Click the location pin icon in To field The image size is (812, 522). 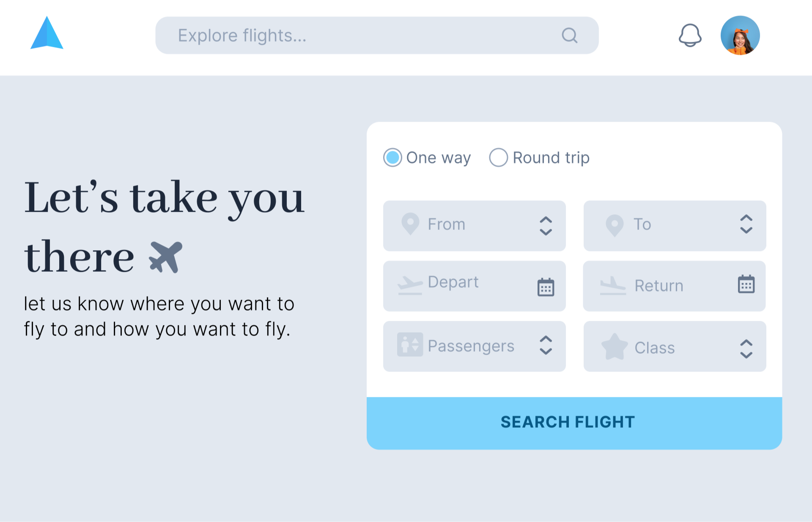[x=614, y=224]
